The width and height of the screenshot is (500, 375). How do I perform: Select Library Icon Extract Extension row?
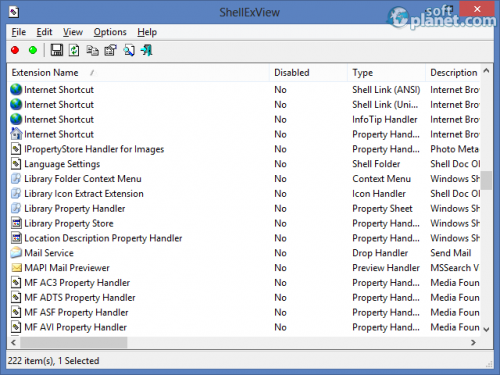[x=244, y=193]
